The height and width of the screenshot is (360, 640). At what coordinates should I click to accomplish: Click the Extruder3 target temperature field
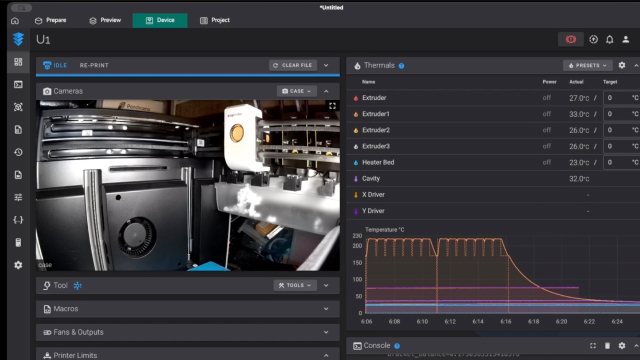[x=621, y=146]
